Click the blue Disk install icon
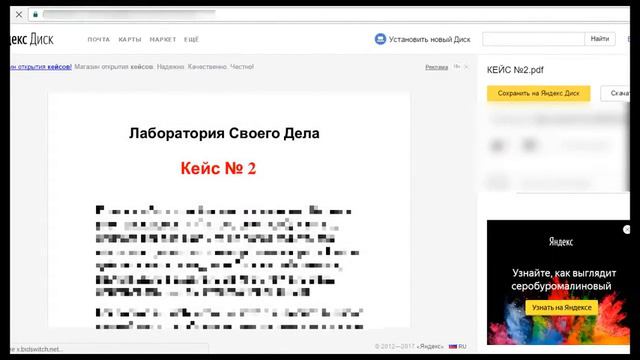The image size is (640, 360). (x=380, y=39)
